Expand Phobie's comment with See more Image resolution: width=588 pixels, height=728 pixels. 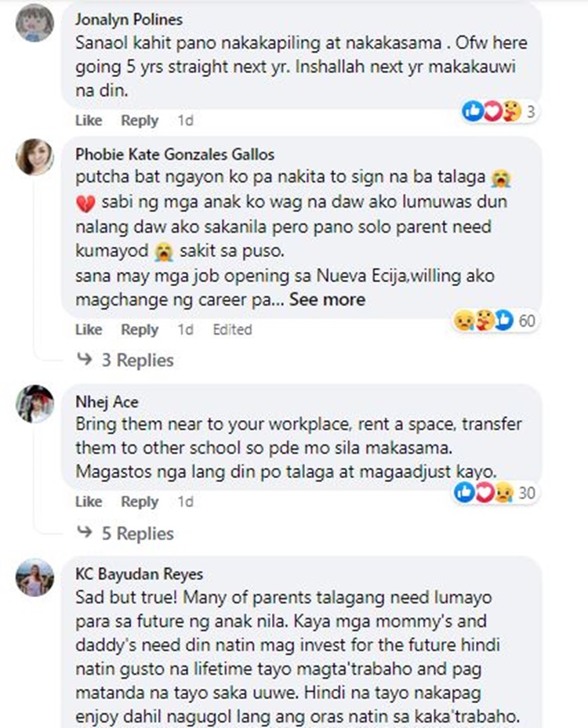coord(327,299)
